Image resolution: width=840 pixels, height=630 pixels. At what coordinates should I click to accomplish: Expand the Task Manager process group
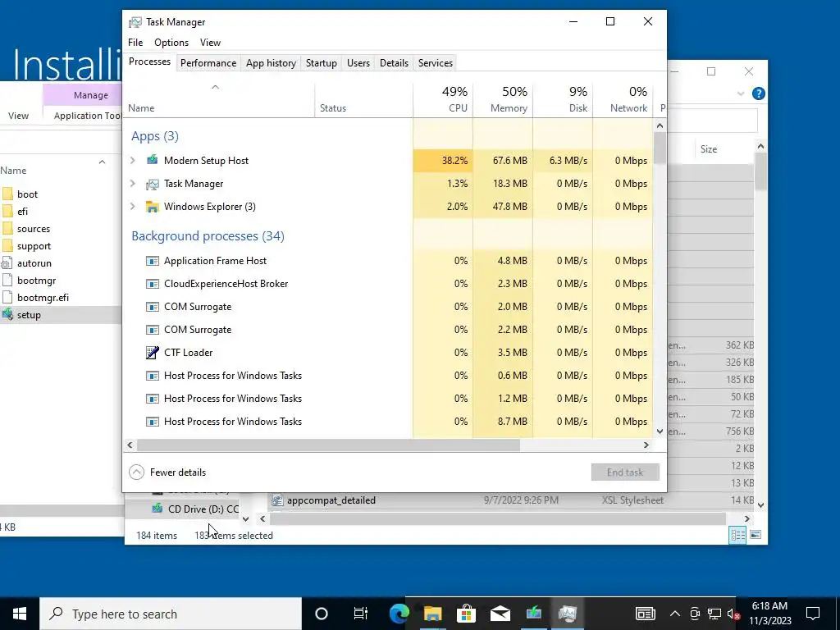click(x=133, y=183)
